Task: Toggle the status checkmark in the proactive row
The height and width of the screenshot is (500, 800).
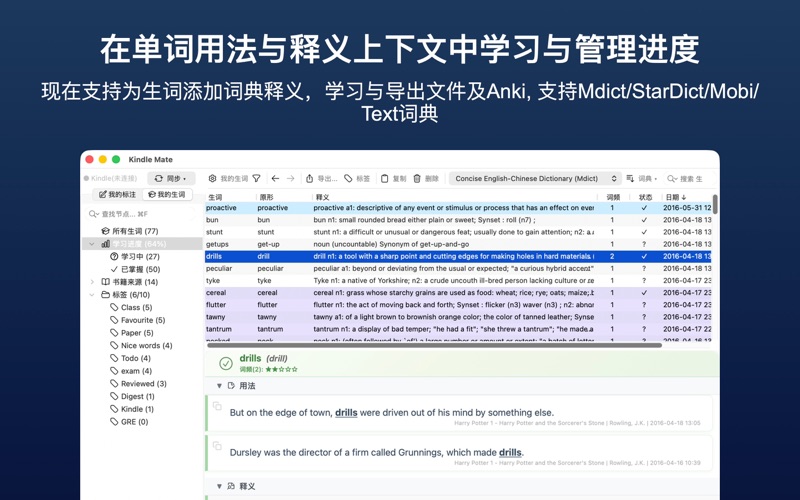Action: (644, 208)
